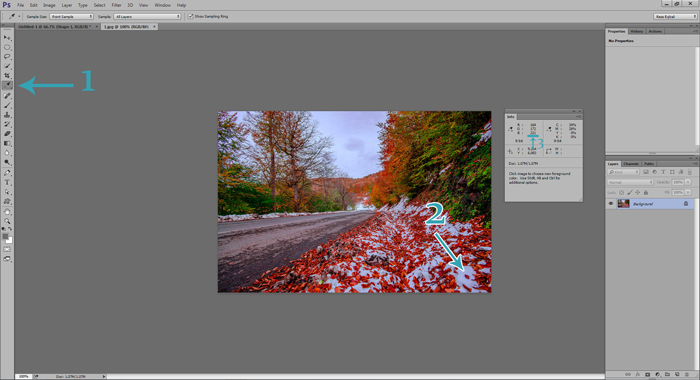
Task: Toggle shape layer filter
Action: point(672,172)
